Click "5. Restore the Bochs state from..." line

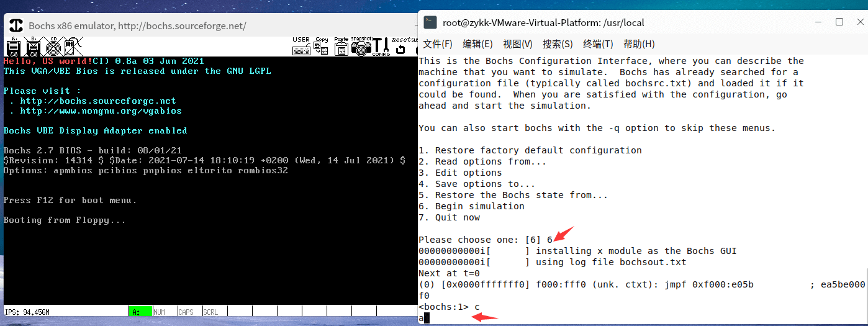click(513, 195)
